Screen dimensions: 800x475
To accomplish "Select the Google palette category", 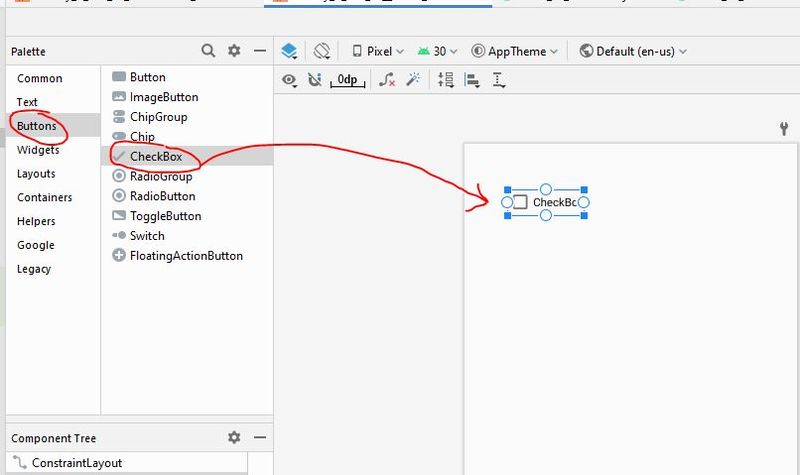I will 36,245.
